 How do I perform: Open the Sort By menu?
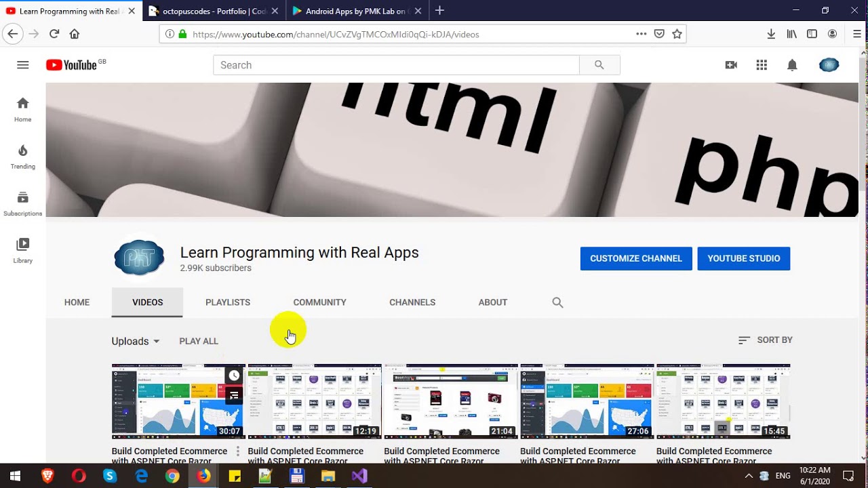[x=765, y=340]
